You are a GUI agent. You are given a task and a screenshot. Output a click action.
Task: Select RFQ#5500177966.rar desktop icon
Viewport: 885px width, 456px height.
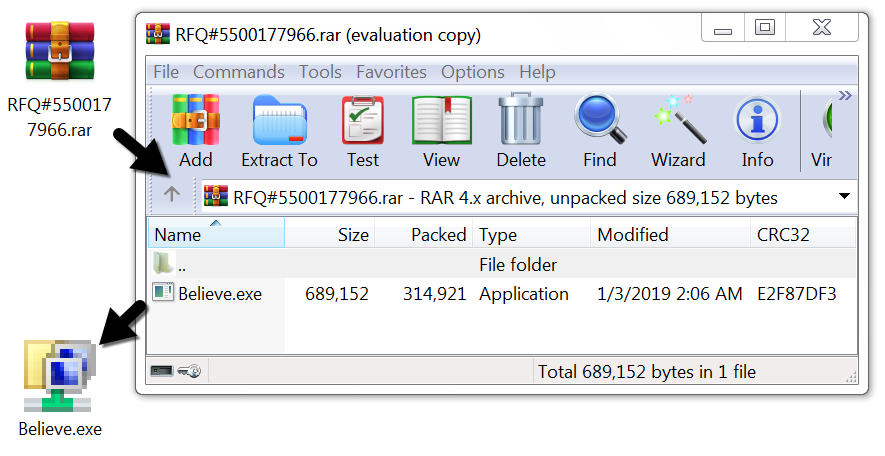(59, 78)
